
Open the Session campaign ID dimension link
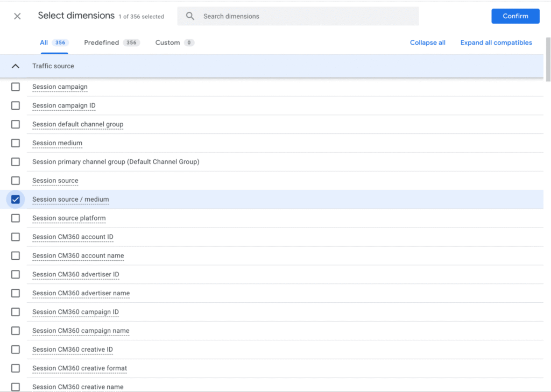[63, 105]
